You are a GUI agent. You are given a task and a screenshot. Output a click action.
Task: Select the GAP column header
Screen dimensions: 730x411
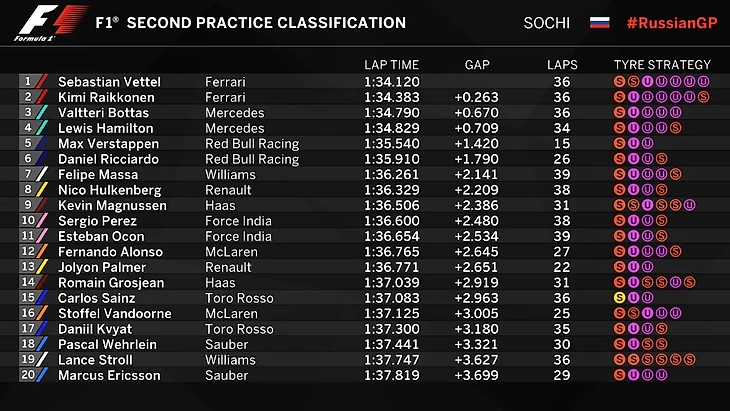(477, 65)
